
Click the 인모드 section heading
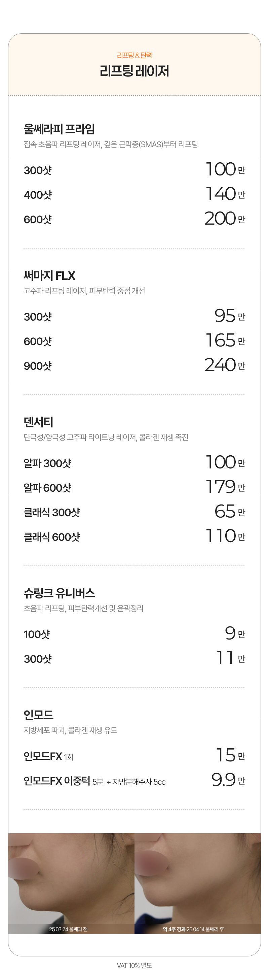click(x=38, y=715)
